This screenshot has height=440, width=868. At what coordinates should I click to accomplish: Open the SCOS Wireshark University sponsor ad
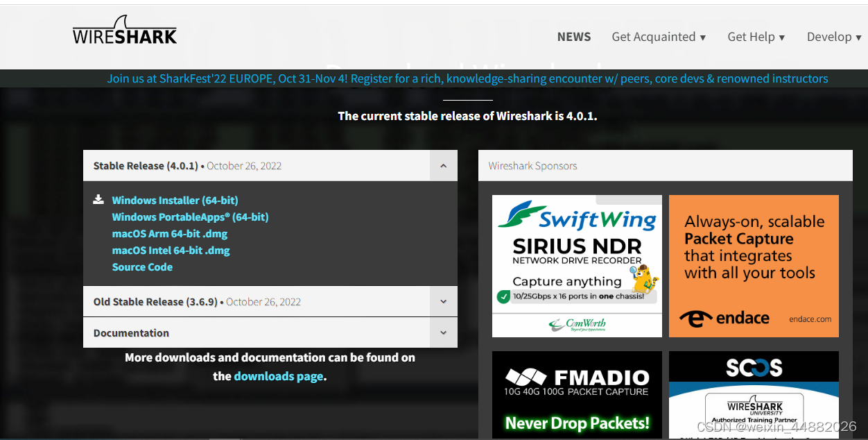[754, 394]
